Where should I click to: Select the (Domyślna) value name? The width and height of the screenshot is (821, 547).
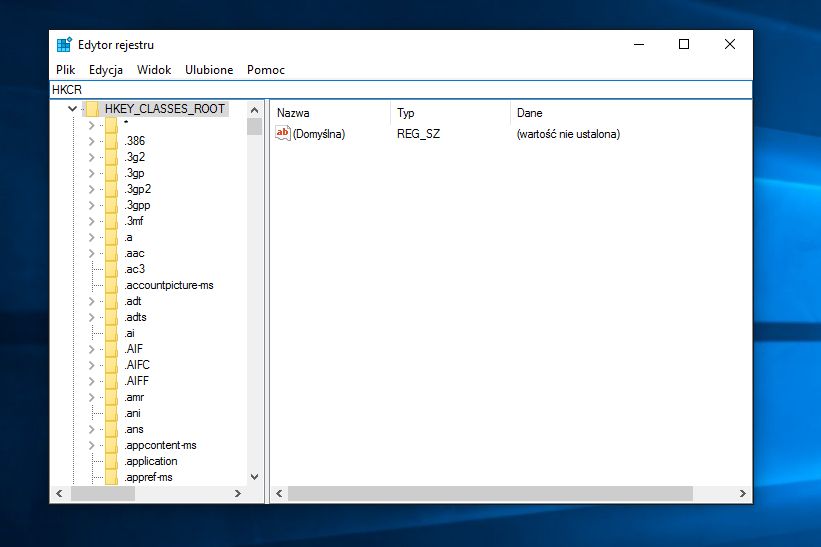[x=319, y=134]
